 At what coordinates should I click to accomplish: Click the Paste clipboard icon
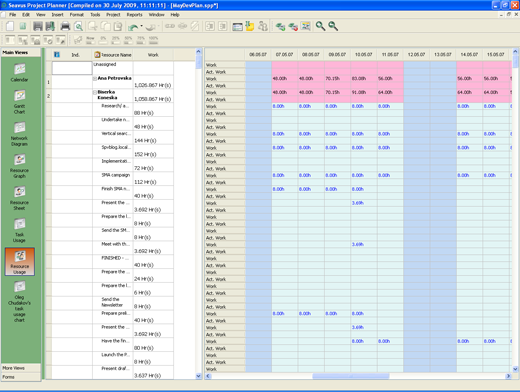tap(118, 26)
